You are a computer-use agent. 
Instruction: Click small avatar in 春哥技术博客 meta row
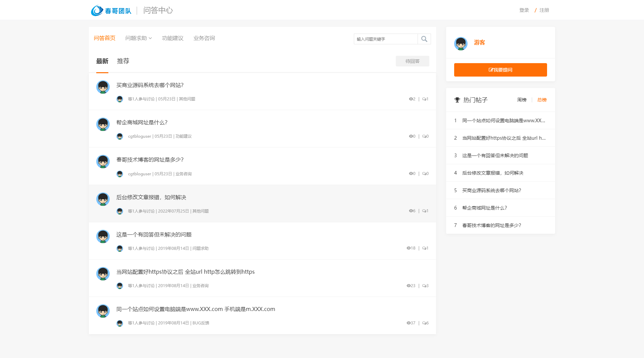120,174
